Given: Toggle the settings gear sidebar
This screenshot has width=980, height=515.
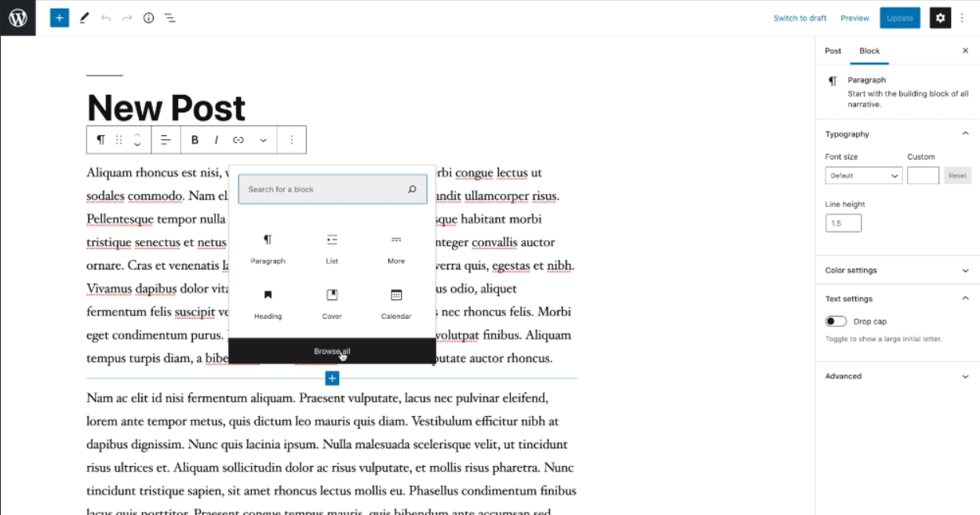Looking at the screenshot, I should pos(940,18).
